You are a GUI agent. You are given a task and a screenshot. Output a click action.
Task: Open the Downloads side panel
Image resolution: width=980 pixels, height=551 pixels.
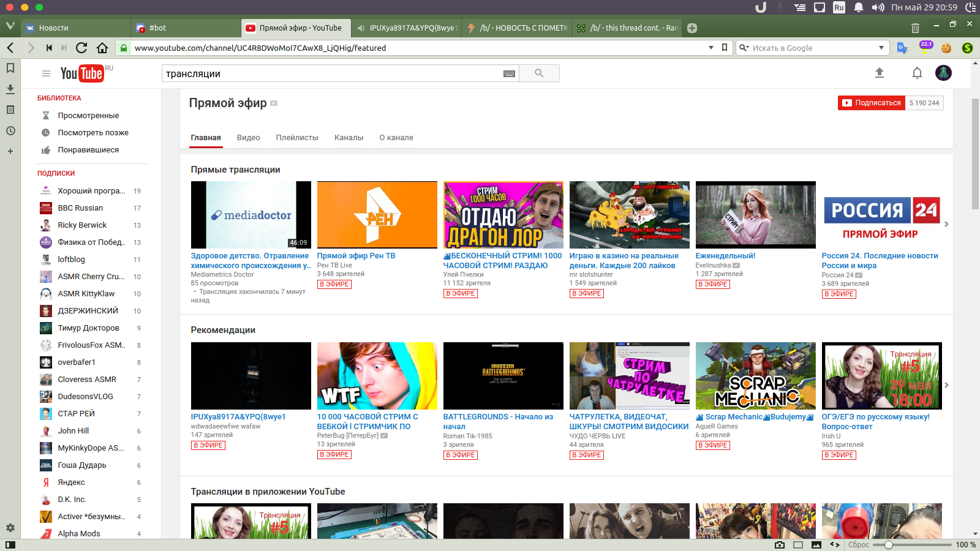[x=10, y=89]
